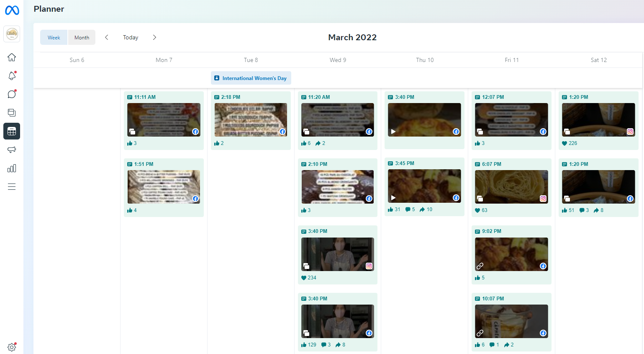644x354 pixels.
Task: Click the 226 hearts count on Saturday
Action: 570,143
